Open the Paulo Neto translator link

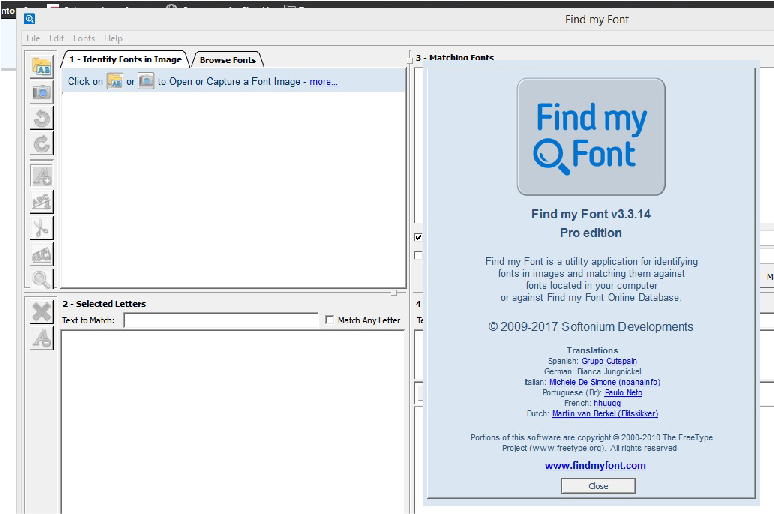(x=623, y=393)
